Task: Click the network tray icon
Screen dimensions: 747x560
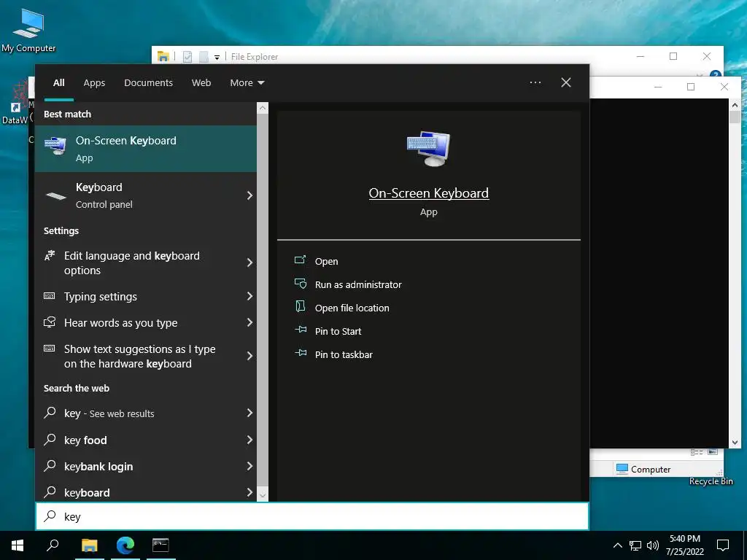Action: click(635, 545)
